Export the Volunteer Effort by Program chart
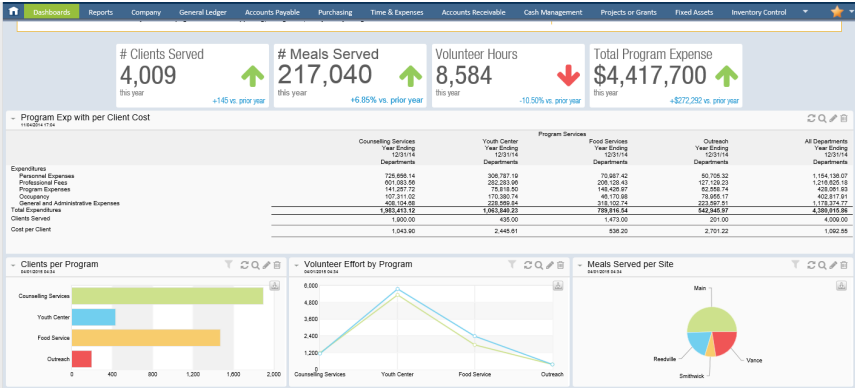The image size is (855, 388). tap(558, 286)
